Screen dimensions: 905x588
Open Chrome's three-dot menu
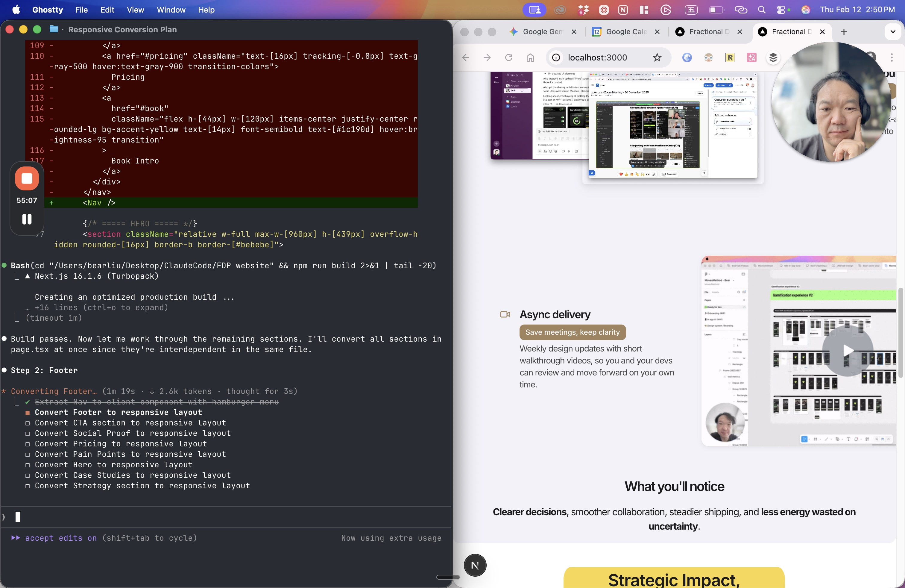[891, 57]
